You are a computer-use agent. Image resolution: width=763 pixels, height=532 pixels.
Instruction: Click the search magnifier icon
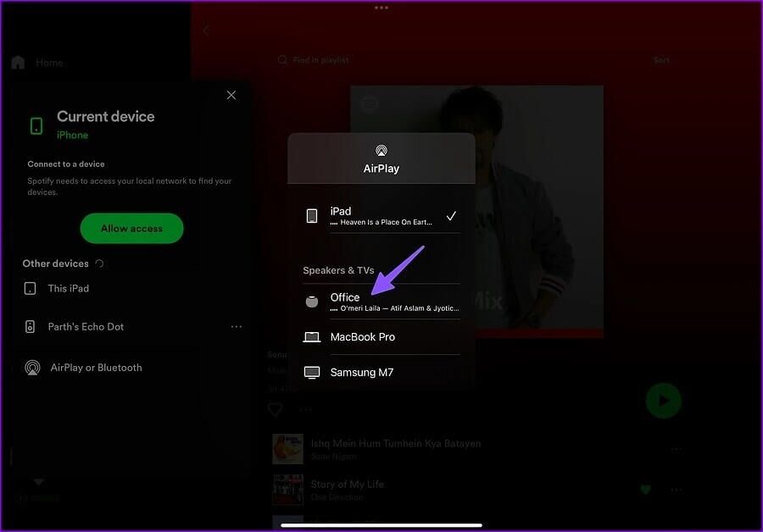pyautogui.click(x=282, y=60)
